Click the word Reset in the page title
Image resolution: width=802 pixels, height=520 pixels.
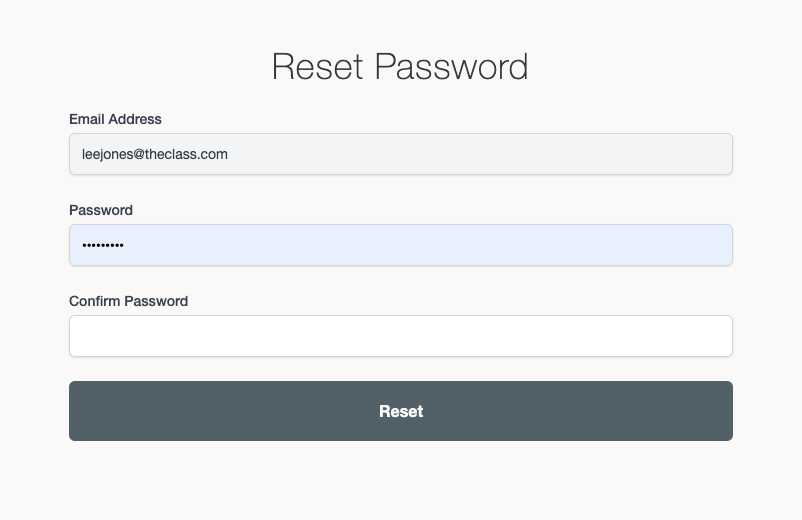318,67
